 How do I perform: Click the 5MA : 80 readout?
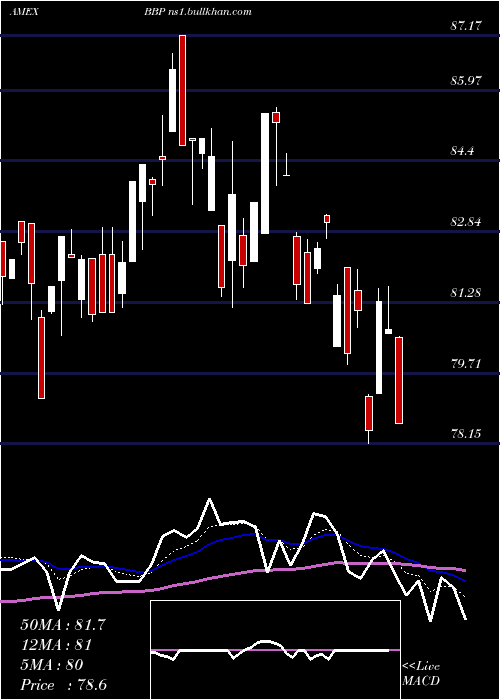(x=52, y=665)
